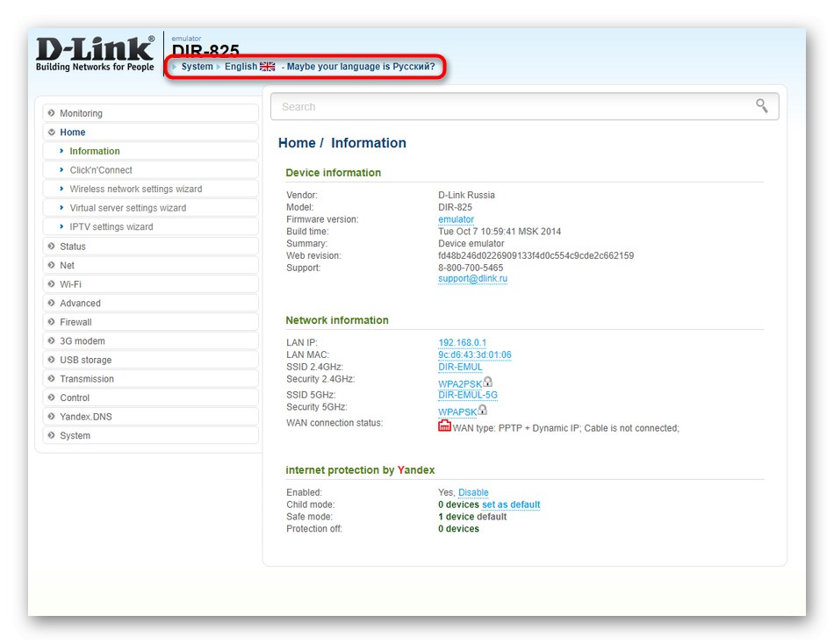Click the set as default link for Child mode

pyautogui.click(x=513, y=504)
